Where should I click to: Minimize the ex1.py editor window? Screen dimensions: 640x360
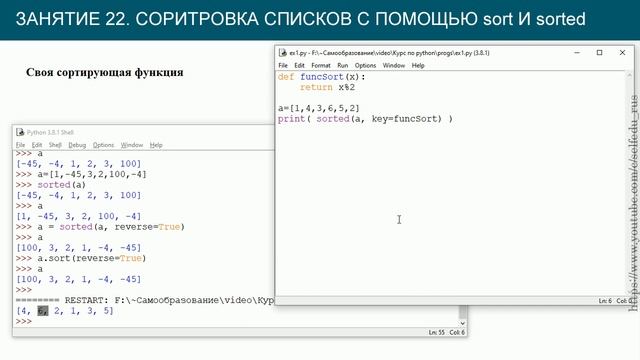tap(577, 53)
